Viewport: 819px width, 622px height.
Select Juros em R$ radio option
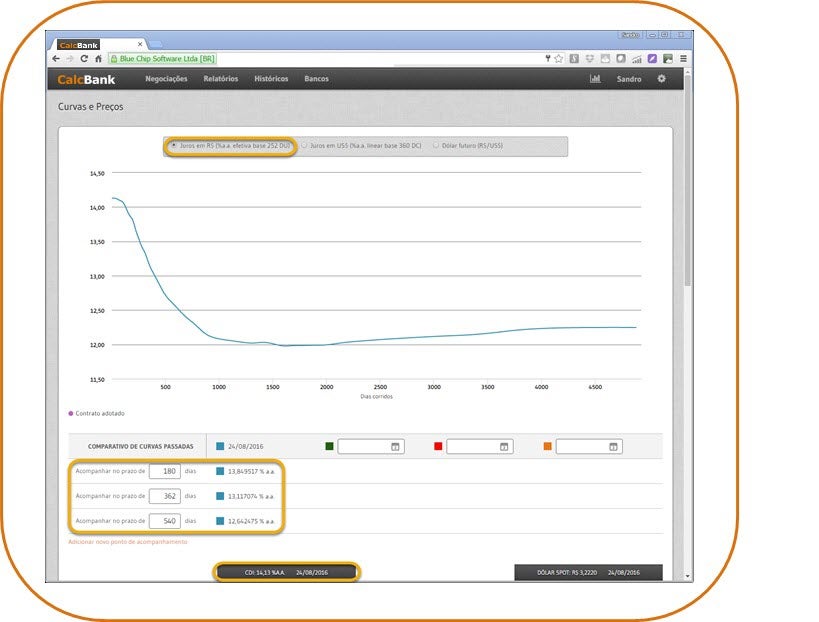pyautogui.click(x=174, y=146)
